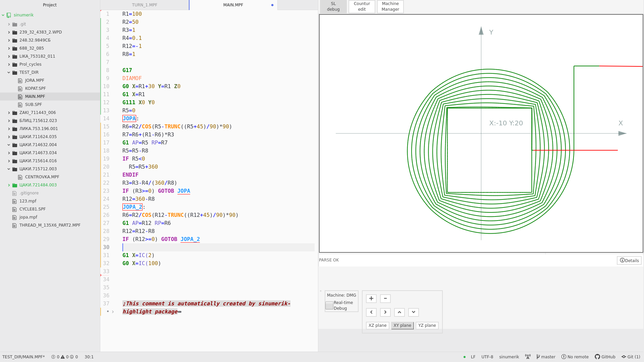
Task: Expand the Prol_cycles folder
Action: point(9,64)
